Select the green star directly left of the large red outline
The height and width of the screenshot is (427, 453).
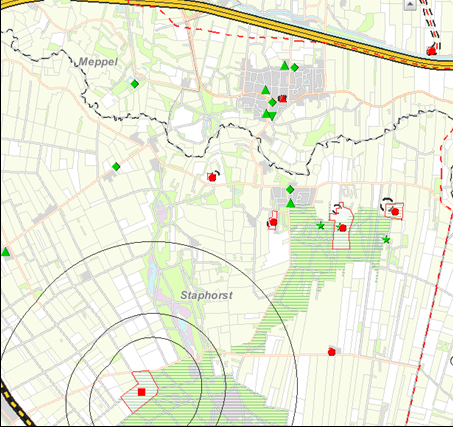point(320,226)
